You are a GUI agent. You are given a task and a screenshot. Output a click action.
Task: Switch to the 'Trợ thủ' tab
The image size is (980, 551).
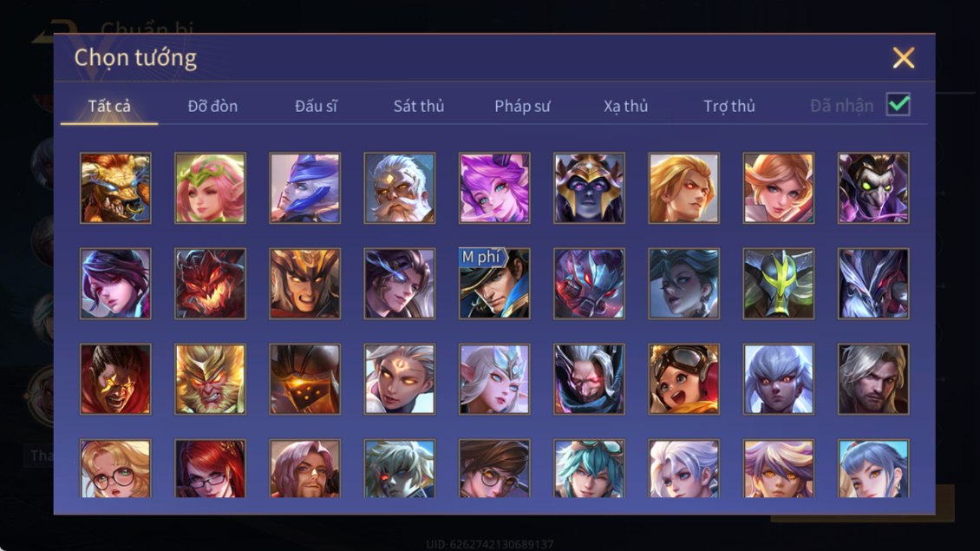pyautogui.click(x=729, y=106)
